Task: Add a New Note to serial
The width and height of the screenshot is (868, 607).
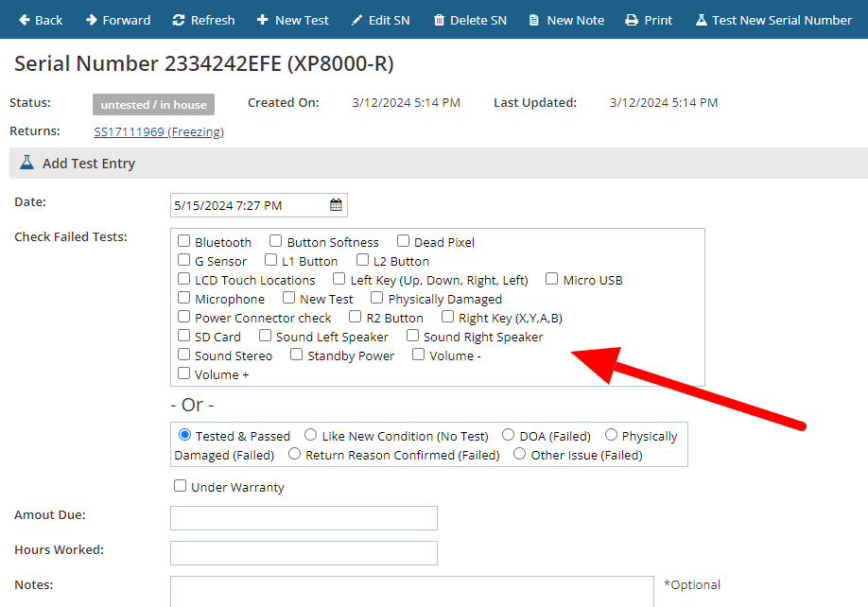Action: click(x=565, y=20)
